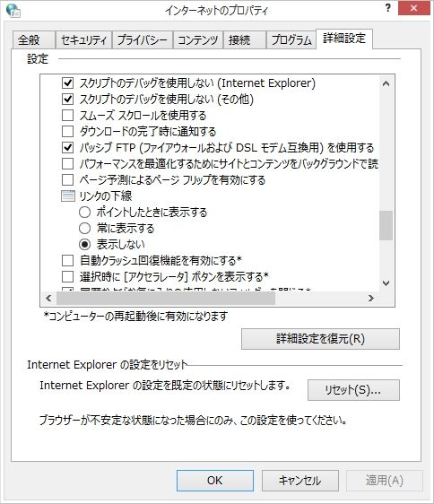Select the 詳細設定 tab

(x=344, y=39)
